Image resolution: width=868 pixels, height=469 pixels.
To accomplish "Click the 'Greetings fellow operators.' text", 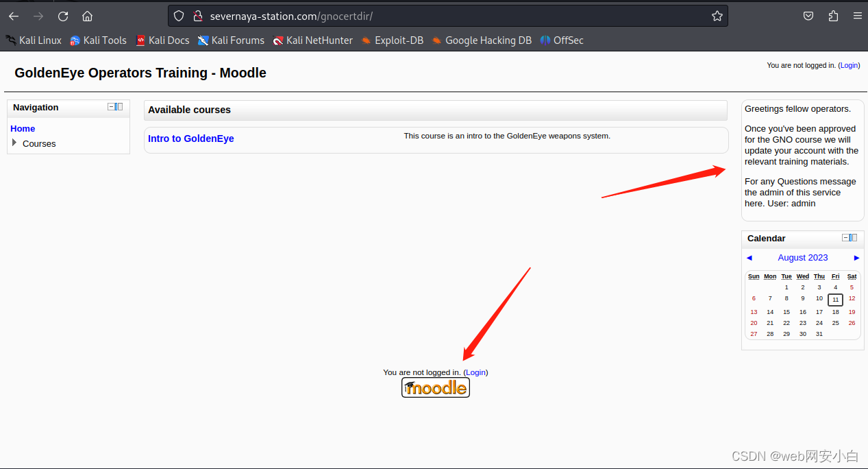I will [x=797, y=108].
